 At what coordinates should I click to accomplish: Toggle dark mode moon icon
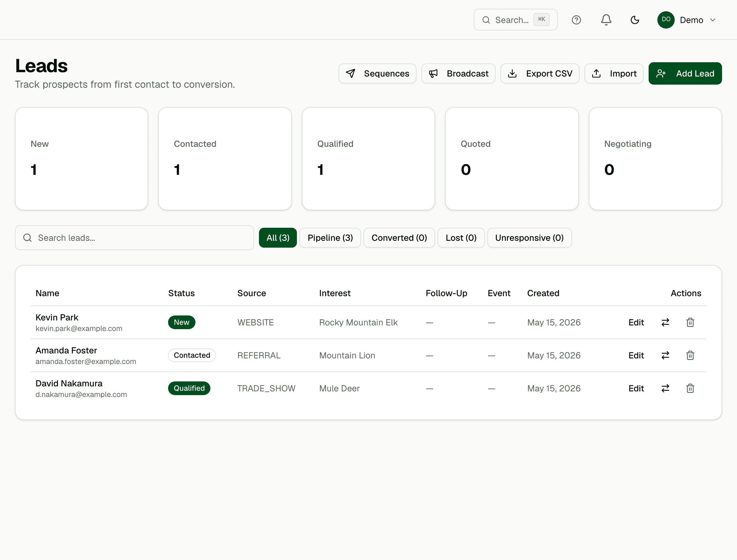[x=635, y=20]
